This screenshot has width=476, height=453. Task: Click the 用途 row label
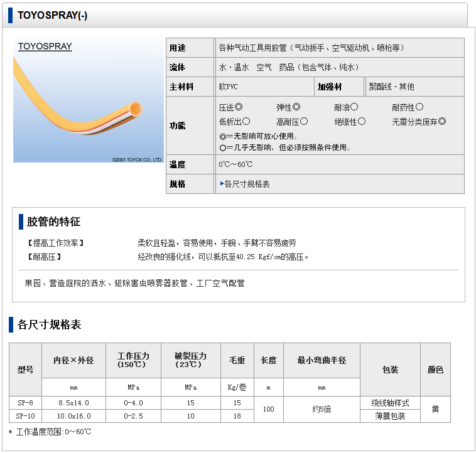177,48
